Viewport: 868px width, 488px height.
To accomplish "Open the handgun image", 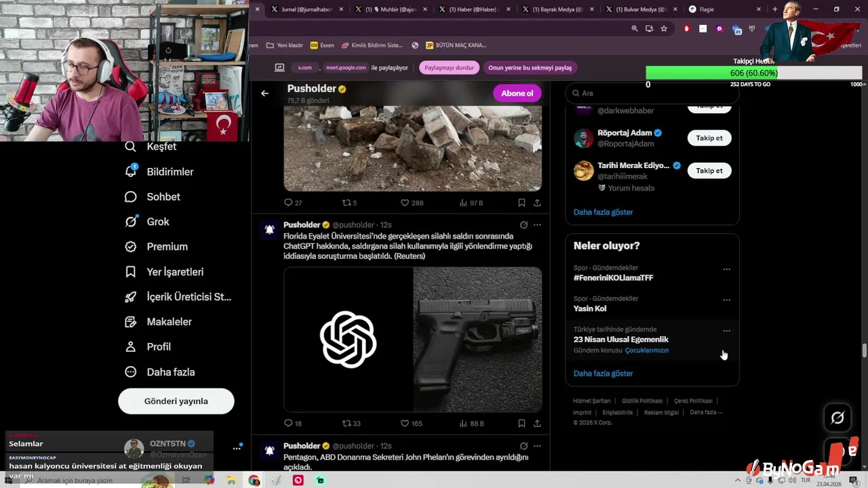I will point(477,340).
